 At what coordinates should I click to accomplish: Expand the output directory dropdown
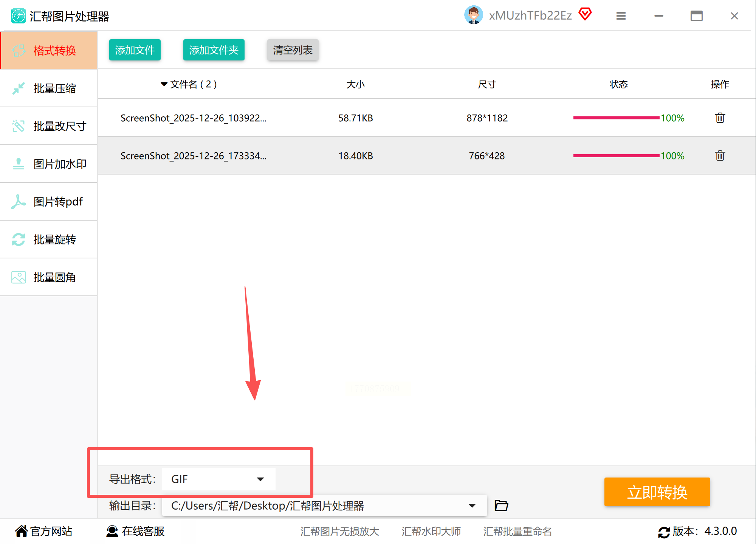pyautogui.click(x=472, y=505)
